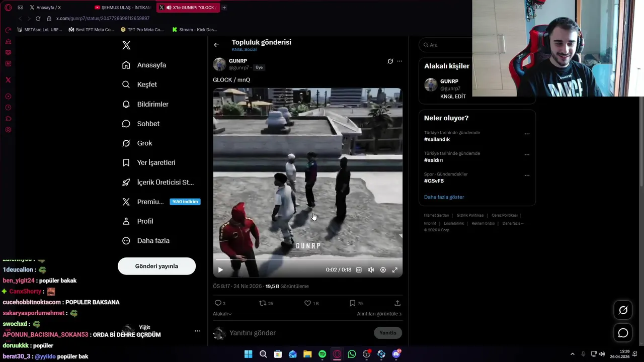The image size is (644, 362).
Task: Open Sohbet in sidebar
Action: coord(141,124)
